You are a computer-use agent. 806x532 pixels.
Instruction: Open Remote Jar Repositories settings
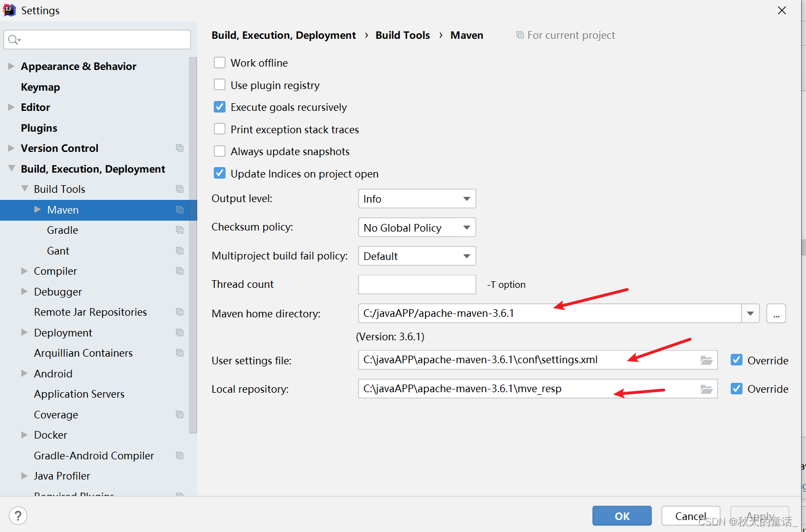coord(90,312)
